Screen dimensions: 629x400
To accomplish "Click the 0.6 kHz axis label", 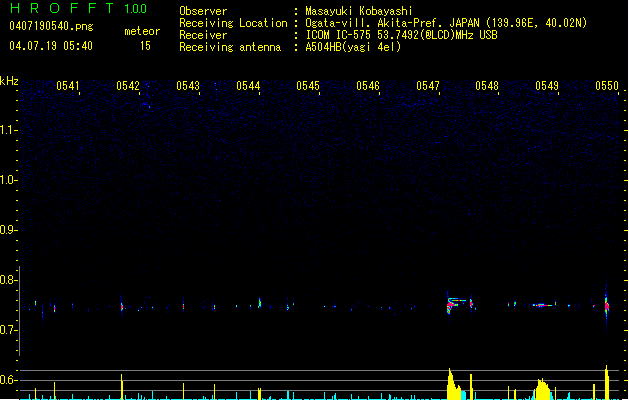I will click(8, 380).
